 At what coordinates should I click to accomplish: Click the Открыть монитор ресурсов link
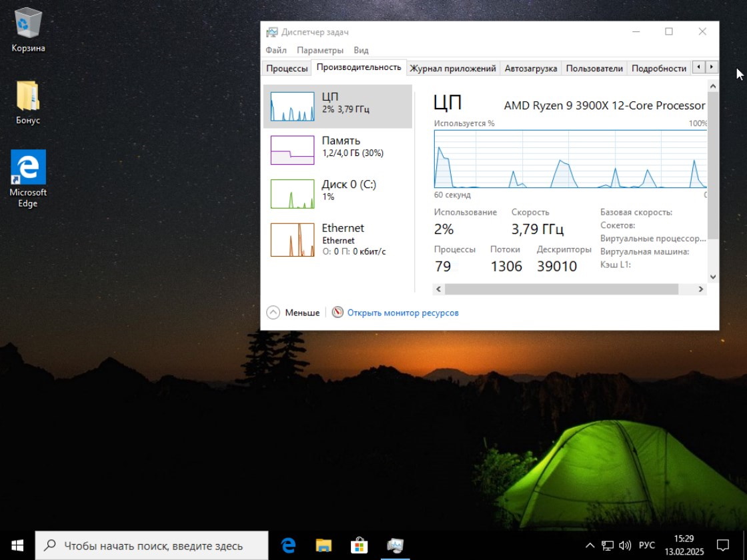click(x=403, y=313)
